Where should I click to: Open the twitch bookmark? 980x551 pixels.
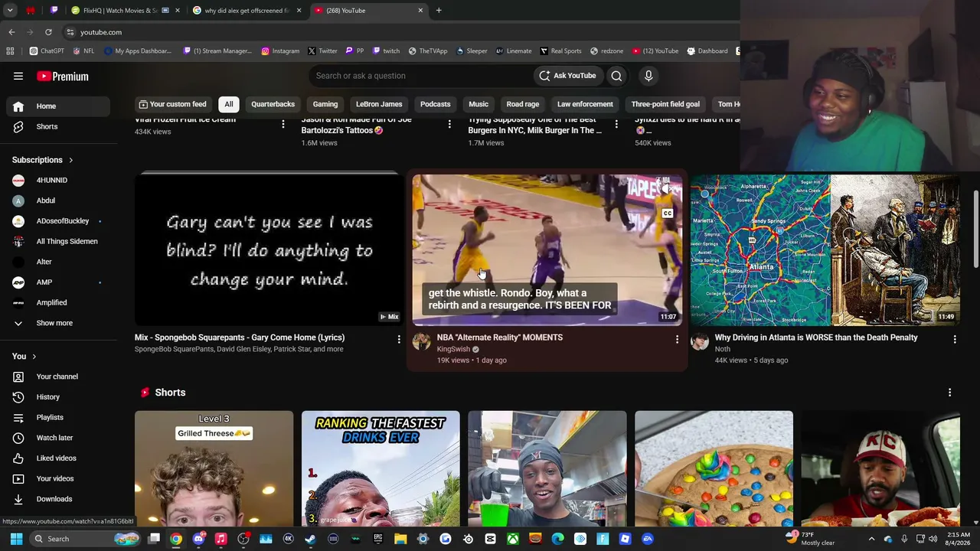[386, 51]
